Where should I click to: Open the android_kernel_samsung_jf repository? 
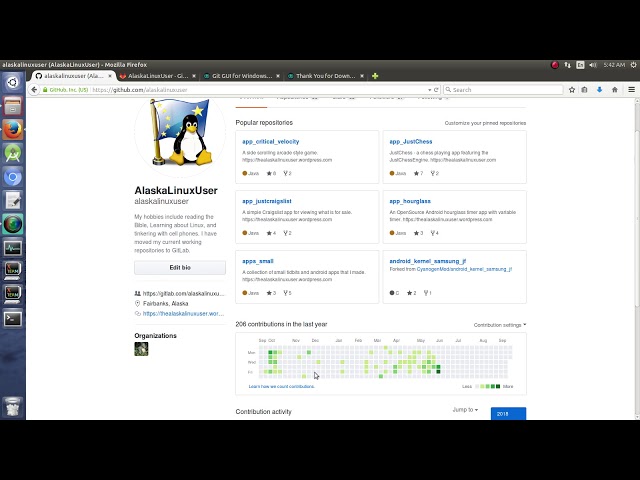[x=428, y=261]
